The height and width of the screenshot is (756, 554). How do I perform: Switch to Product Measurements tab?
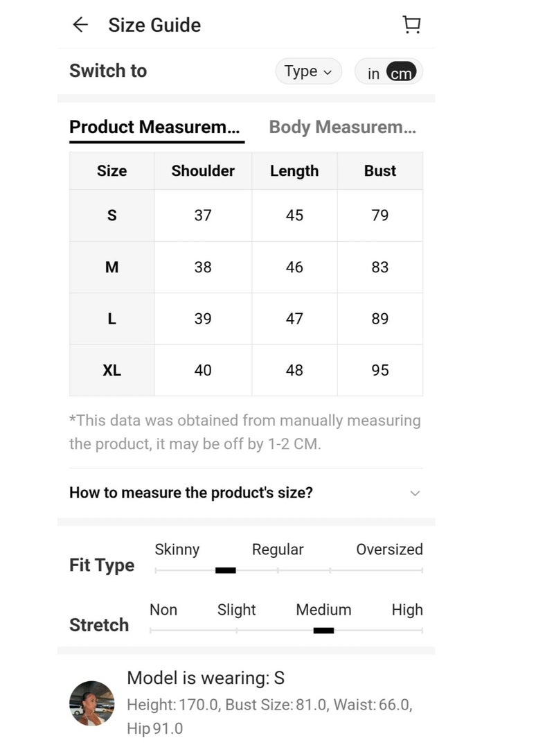[x=155, y=128]
